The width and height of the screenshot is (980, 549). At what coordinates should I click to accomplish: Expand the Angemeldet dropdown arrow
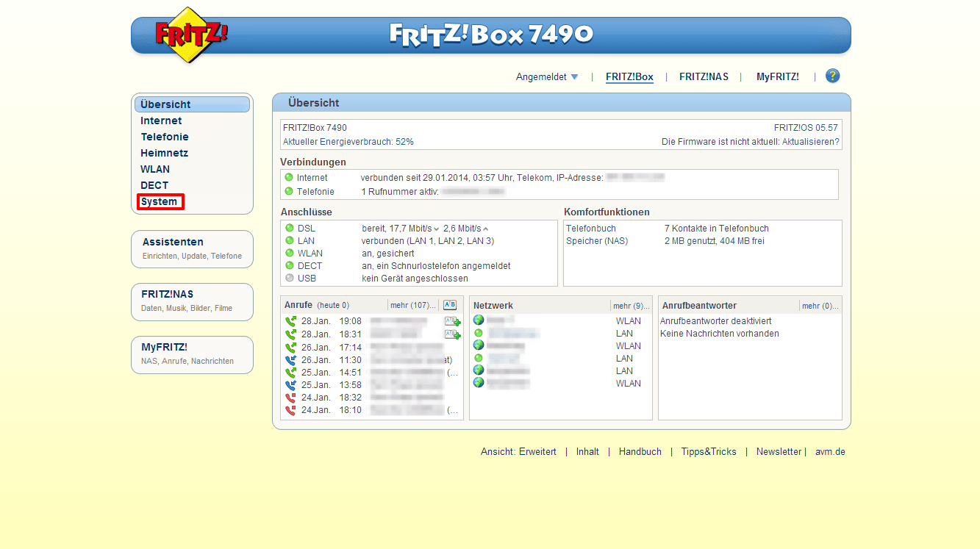click(574, 77)
